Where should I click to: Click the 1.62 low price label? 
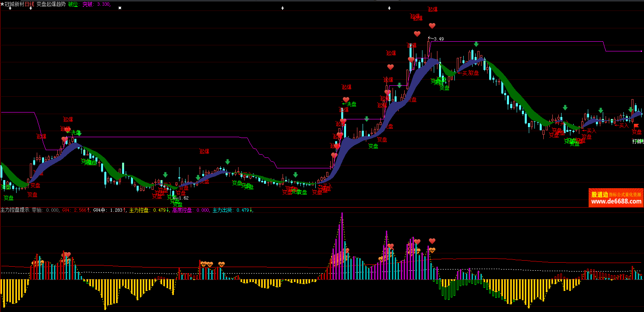pos(184,198)
